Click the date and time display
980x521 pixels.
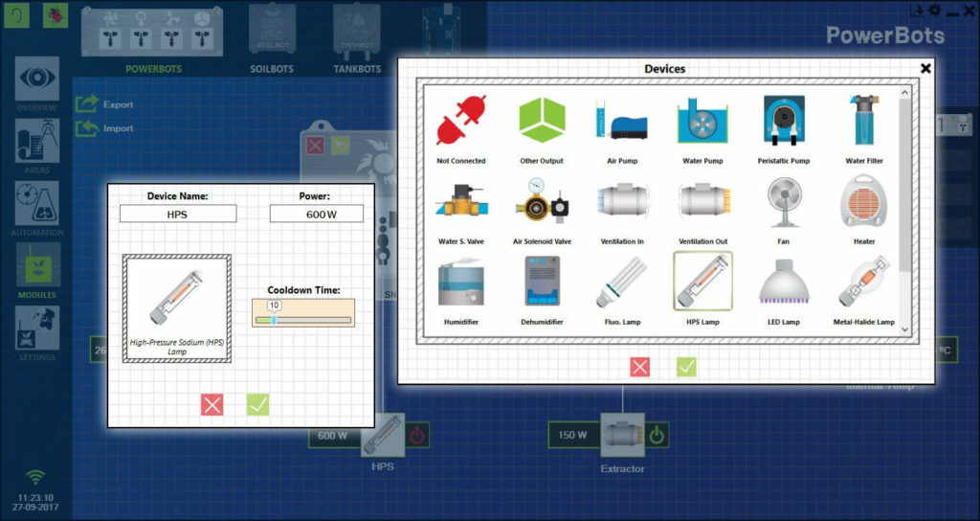35,502
